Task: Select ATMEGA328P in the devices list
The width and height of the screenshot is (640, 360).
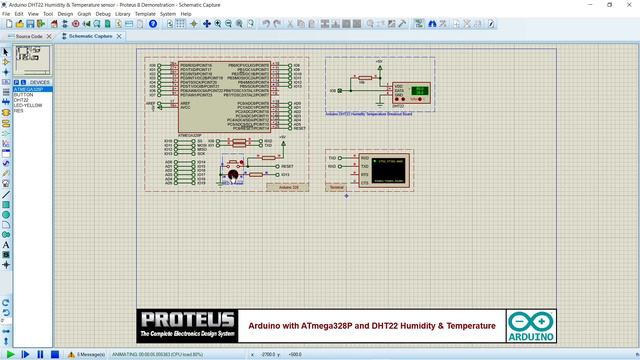Action: click(33, 89)
